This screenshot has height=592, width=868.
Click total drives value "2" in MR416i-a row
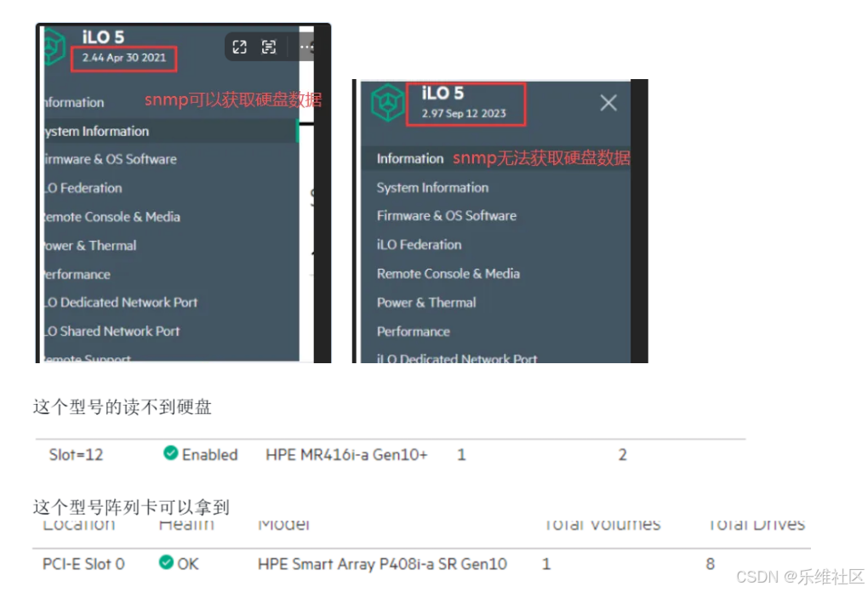(x=623, y=455)
